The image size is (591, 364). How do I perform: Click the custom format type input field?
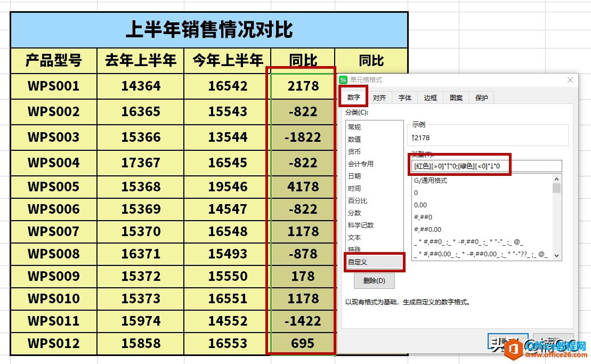point(487,166)
